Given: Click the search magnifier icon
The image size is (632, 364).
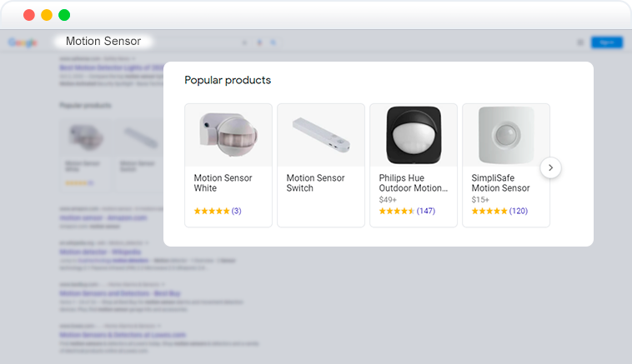Looking at the screenshot, I should tap(273, 42).
